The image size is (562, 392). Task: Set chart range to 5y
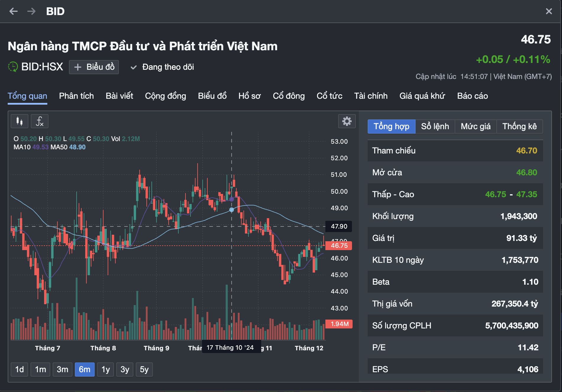144,370
